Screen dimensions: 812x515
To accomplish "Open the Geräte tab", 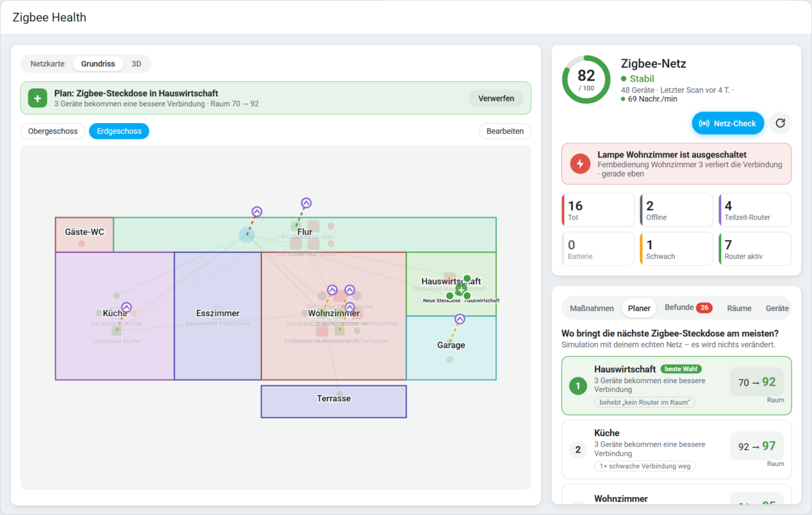I will click(x=777, y=308).
